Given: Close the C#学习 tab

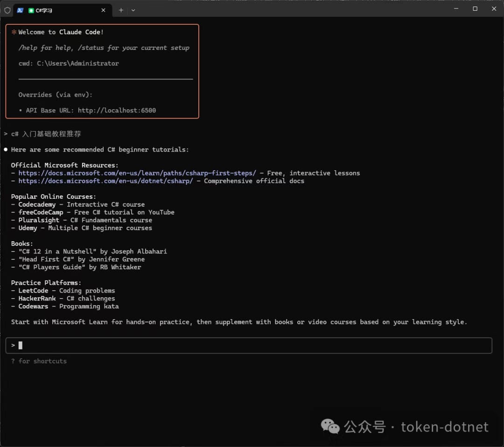Looking at the screenshot, I should tap(103, 10).
